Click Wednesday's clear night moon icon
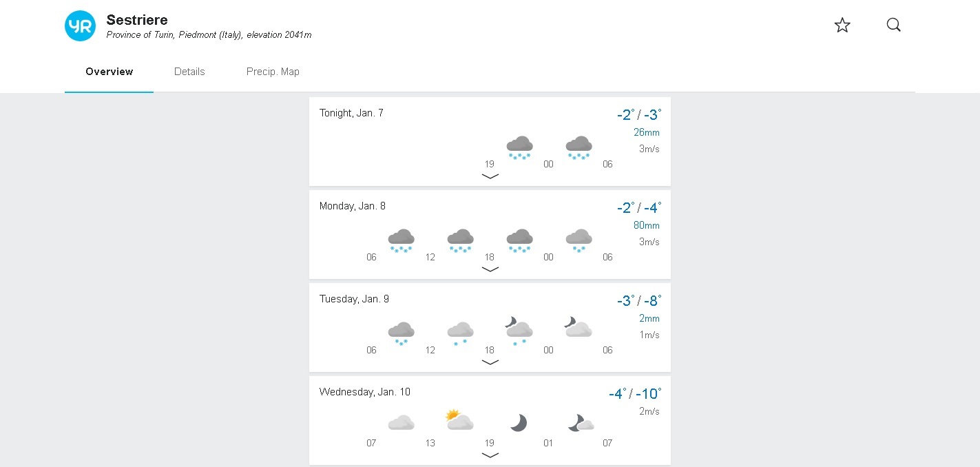The height and width of the screenshot is (467, 980). click(519, 422)
